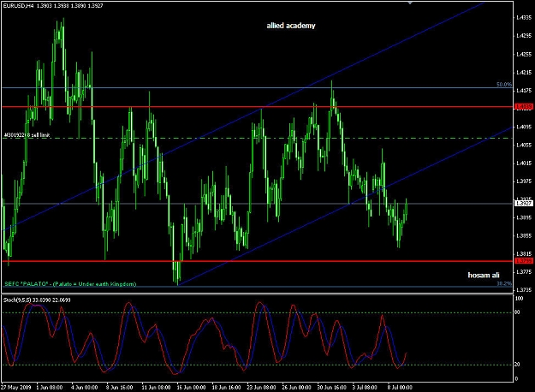Select the 'allied academy' text label
Image resolution: width=535 pixels, height=392 pixels.
point(291,26)
